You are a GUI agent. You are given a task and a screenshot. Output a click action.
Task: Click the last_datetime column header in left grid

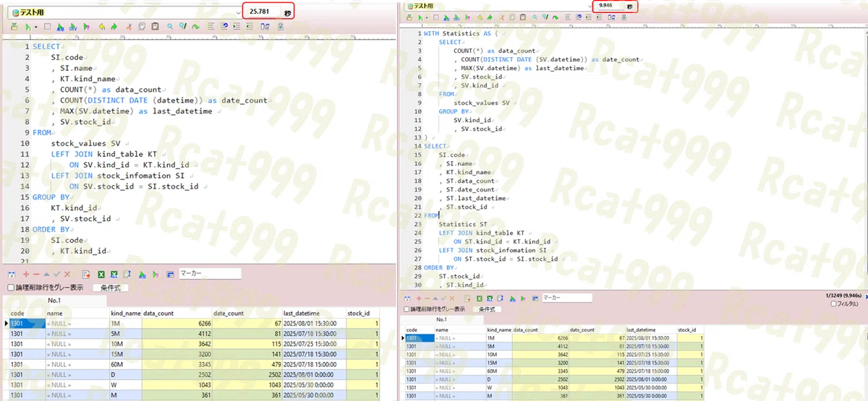(315, 313)
